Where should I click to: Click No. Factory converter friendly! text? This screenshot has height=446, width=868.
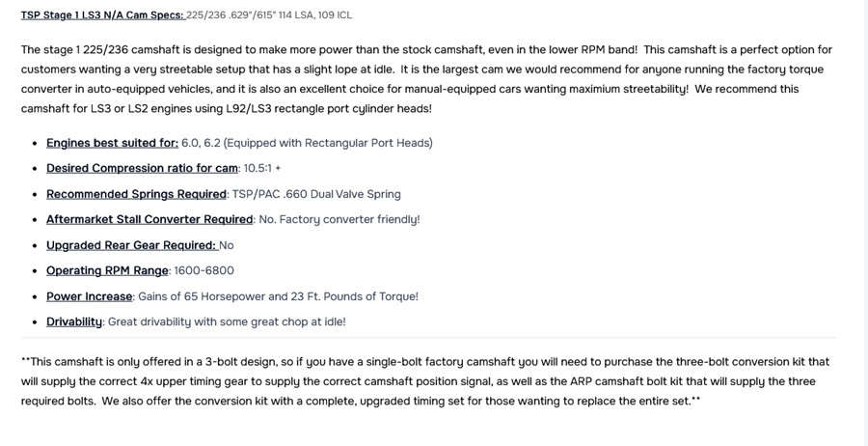(x=339, y=219)
